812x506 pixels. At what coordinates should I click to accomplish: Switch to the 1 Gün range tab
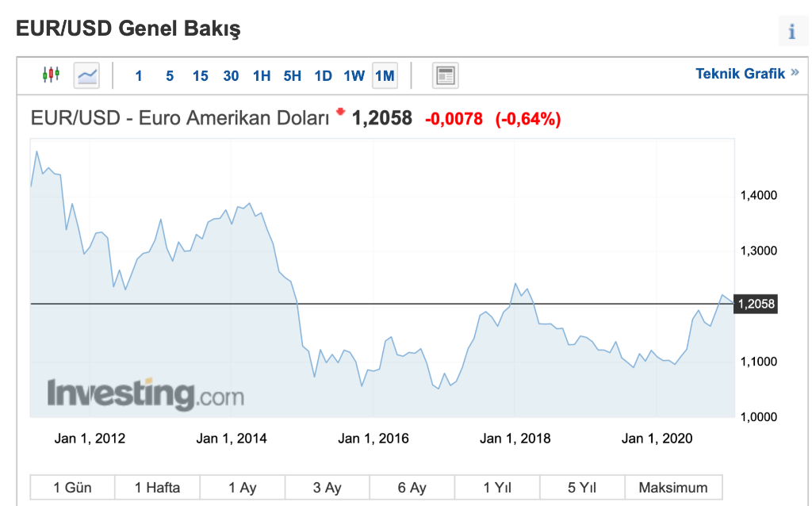(x=72, y=487)
